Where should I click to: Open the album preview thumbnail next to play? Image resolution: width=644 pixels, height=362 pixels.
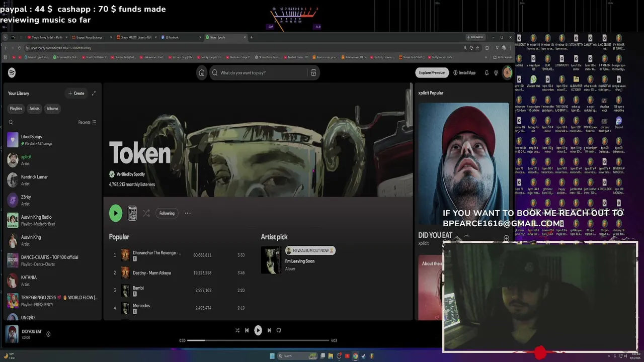coord(132,213)
